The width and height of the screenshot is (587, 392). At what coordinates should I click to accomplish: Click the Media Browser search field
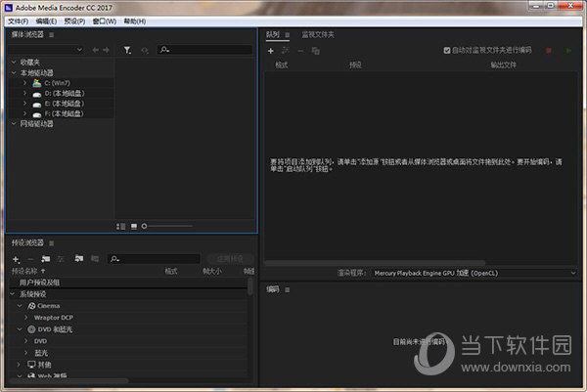(x=204, y=50)
